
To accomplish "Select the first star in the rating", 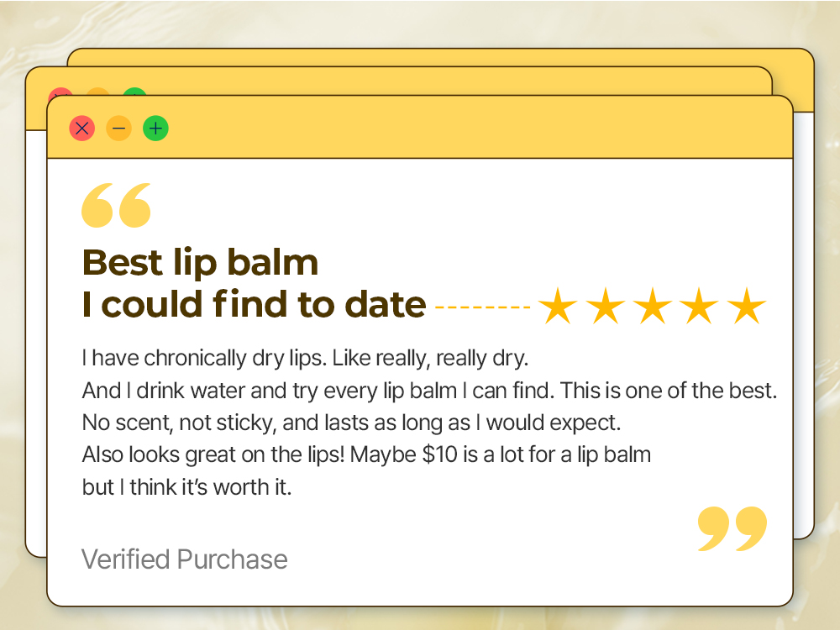I will pos(556,307).
